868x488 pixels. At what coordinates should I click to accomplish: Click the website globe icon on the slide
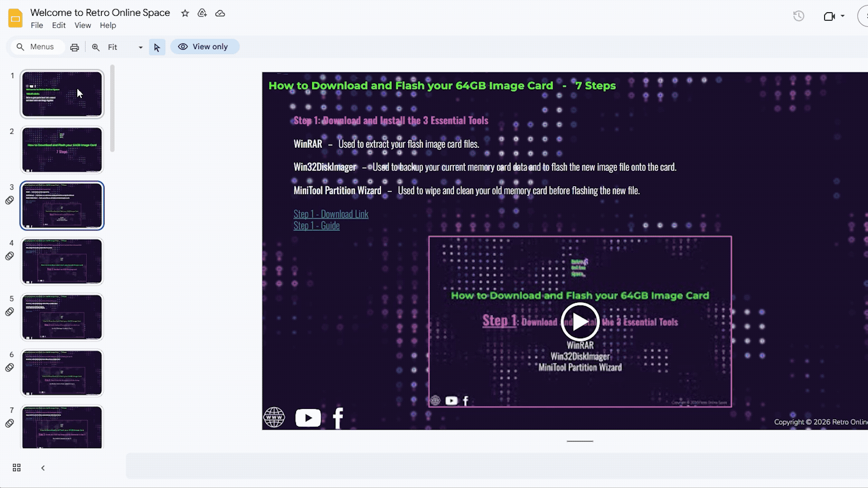[x=274, y=417]
